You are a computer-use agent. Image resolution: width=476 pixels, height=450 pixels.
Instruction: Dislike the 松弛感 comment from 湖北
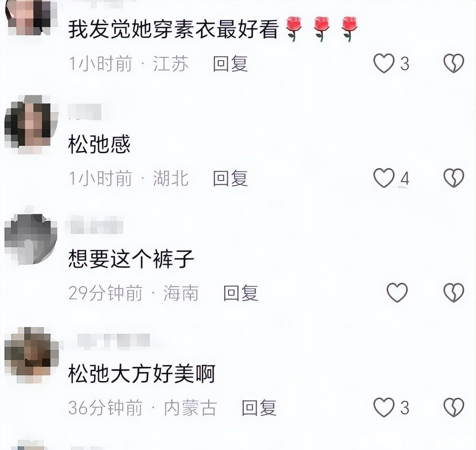[454, 178]
